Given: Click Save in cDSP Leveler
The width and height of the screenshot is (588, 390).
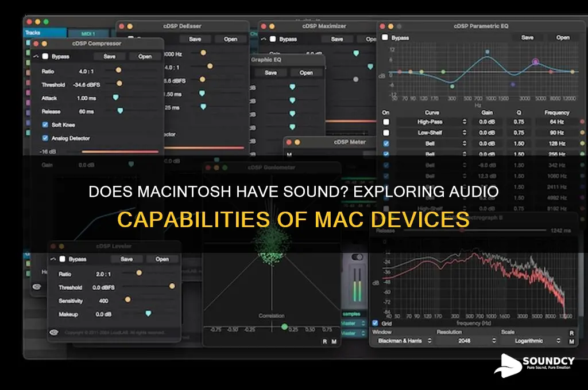Looking at the screenshot, I should pos(127,259).
